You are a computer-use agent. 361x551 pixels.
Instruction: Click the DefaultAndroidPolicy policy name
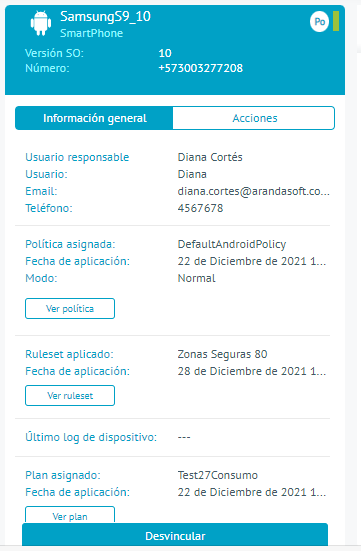click(232, 244)
